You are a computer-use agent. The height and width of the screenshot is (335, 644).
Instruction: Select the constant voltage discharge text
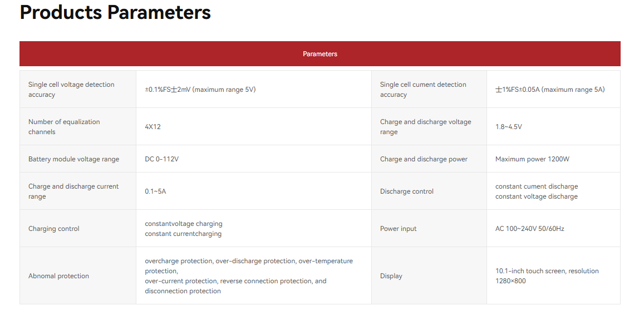537,196
